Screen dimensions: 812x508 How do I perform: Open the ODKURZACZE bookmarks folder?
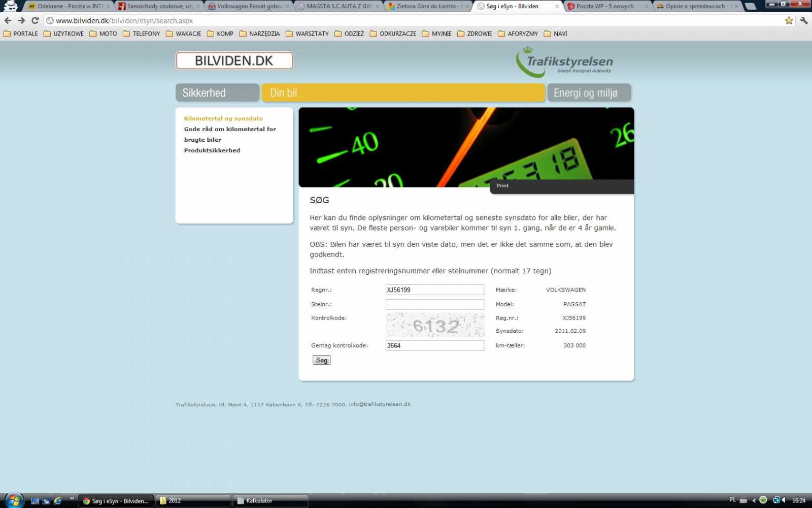pos(393,34)
